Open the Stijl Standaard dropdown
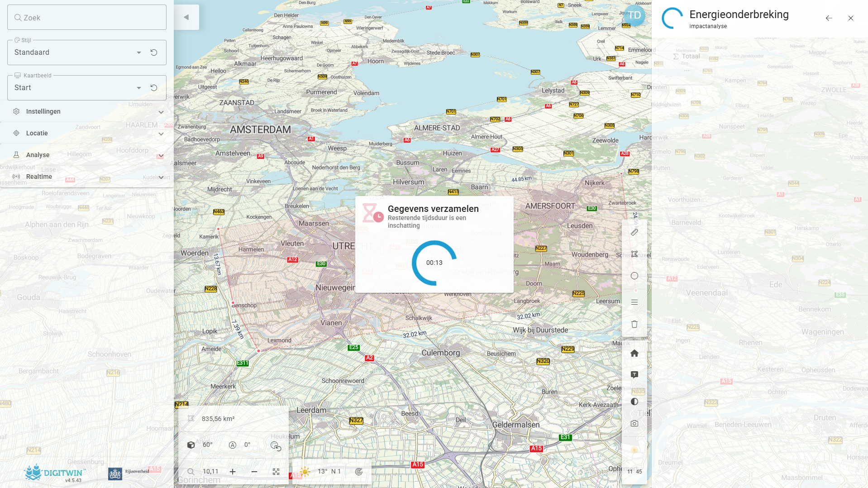The image size is (868, 488). (139, 53)
